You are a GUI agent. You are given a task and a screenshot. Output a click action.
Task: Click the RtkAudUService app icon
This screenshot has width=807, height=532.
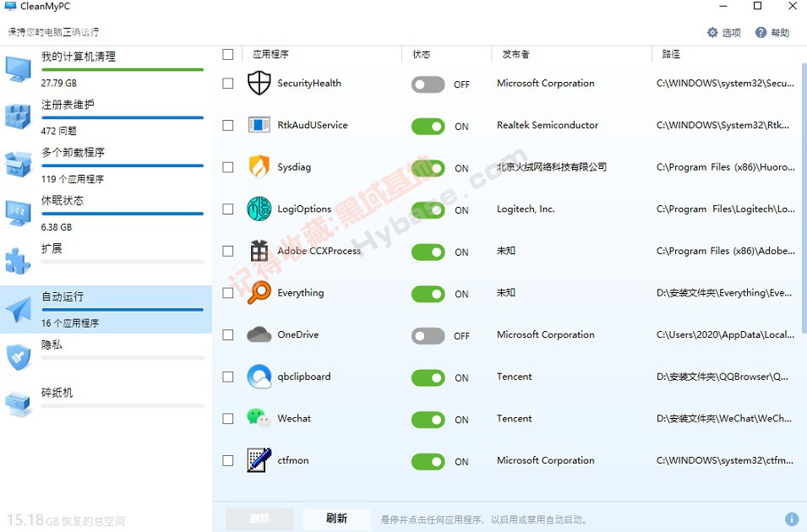(x=259, y=125)
